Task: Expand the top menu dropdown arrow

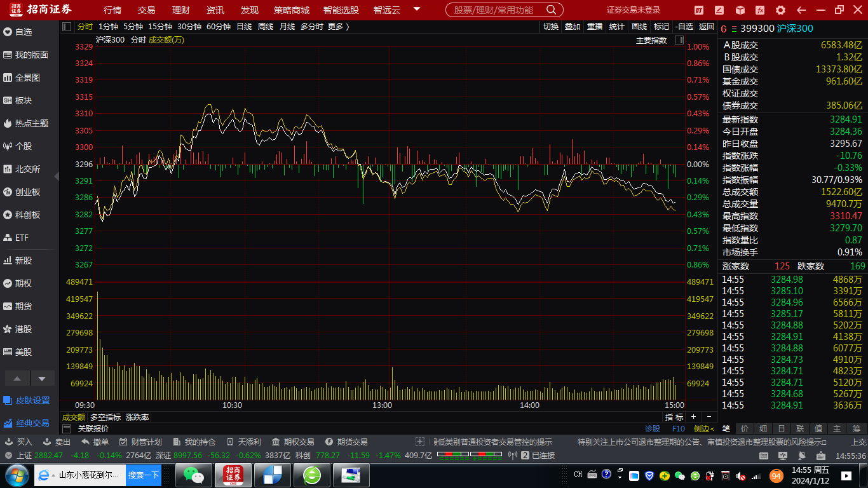Action: tap(417, 10)
